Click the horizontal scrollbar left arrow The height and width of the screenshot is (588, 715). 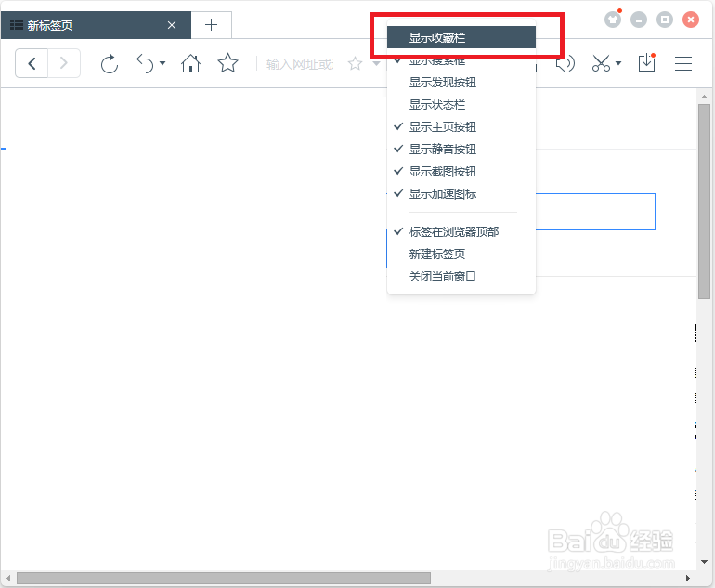pos(8,578)
